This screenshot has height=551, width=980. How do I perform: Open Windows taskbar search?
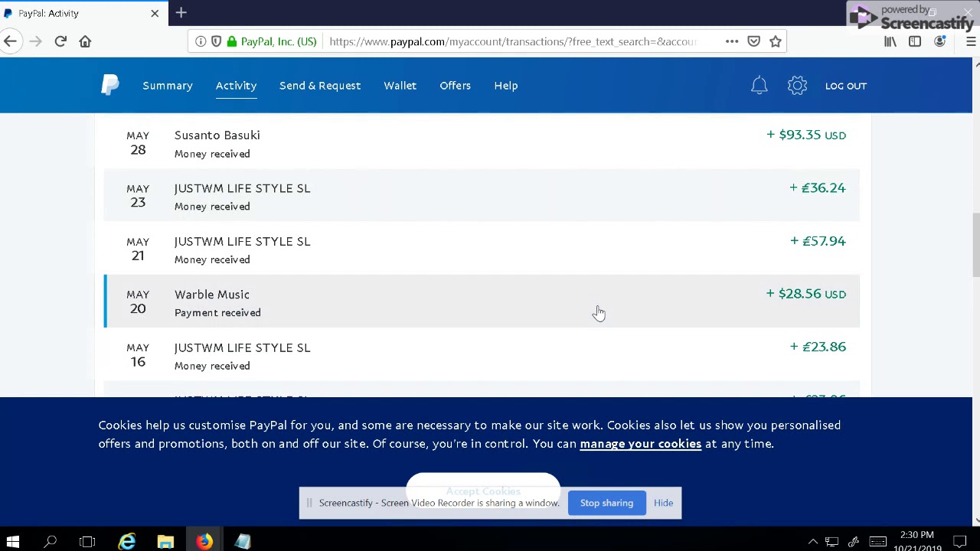pyautogui.click(x=51, y=542)
